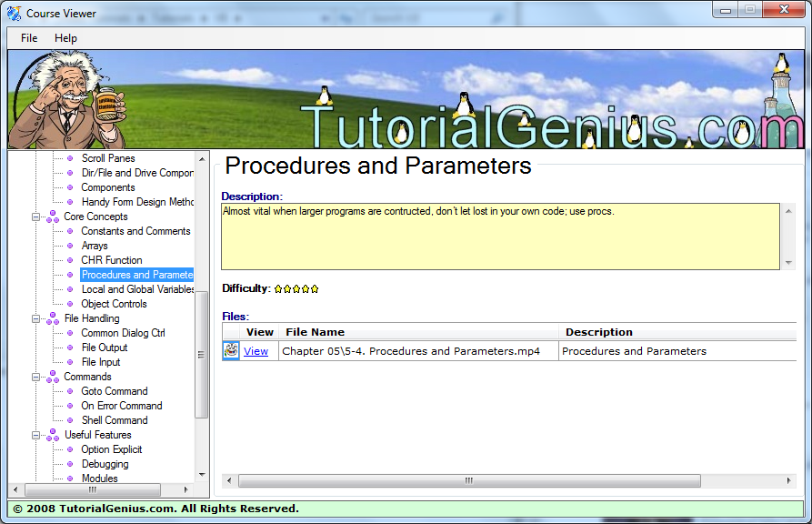Viewport: 812px width, 524px height.
Task: Click the Commands group icon
Action: tap(53, 377)
